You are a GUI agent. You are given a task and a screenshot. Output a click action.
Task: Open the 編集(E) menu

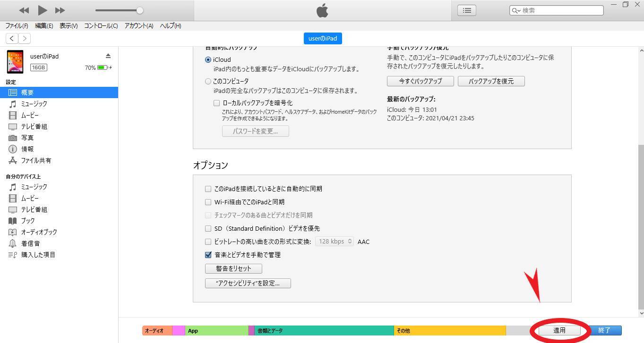[x=44, y=26]
